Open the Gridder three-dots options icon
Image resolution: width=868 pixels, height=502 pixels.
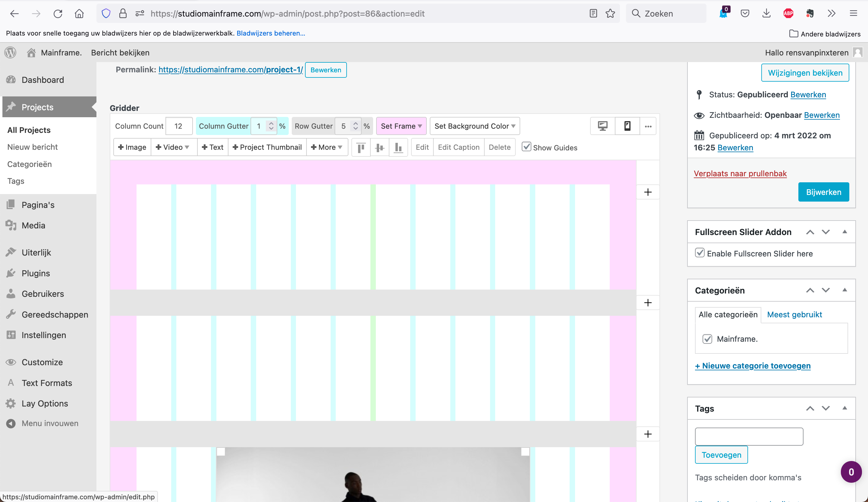coord(648,126)
